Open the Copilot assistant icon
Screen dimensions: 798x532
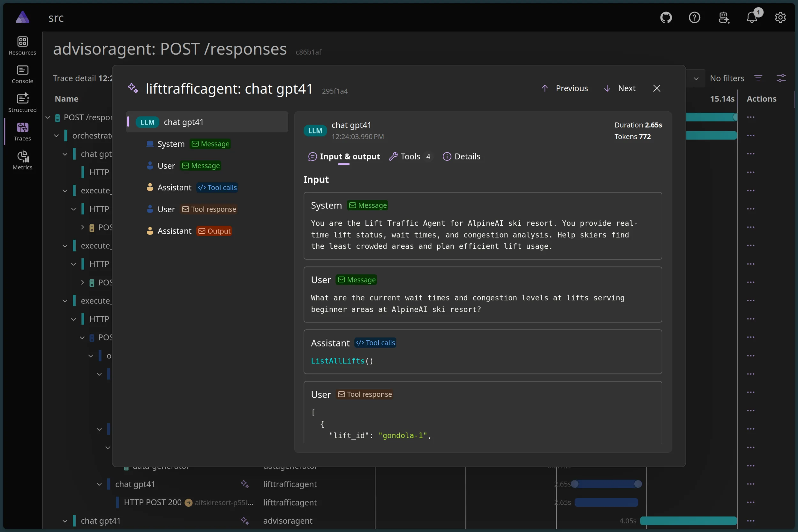coord(723,17)
